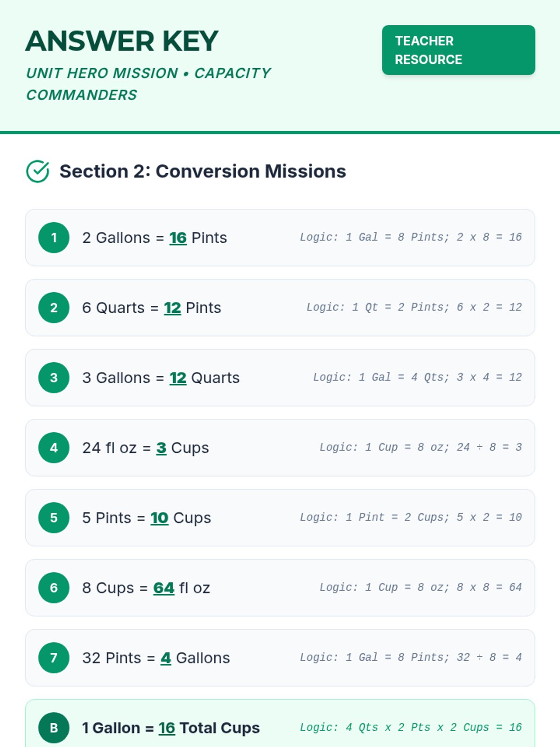
Task: Select the 24 fl oz logic explanation
Action: (x=420, y=447)
